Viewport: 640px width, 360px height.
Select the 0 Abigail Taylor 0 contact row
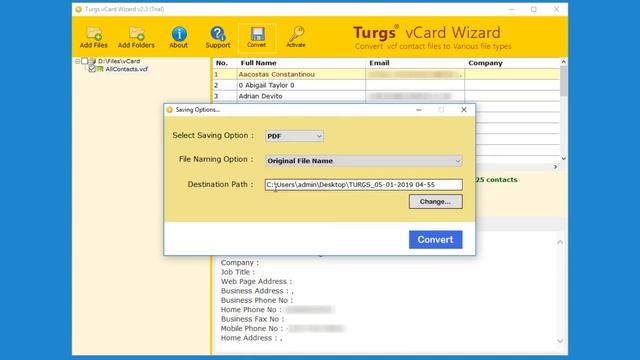tap(386, 85)
